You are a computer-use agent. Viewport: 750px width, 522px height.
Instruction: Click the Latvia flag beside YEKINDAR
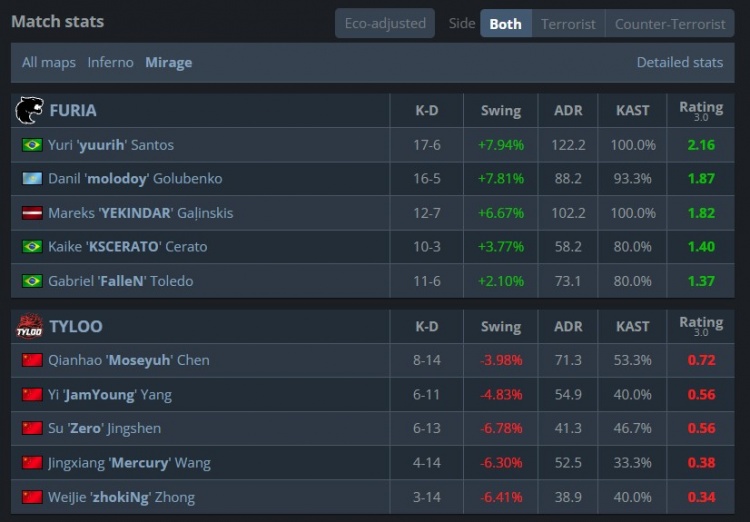[32, 213]
